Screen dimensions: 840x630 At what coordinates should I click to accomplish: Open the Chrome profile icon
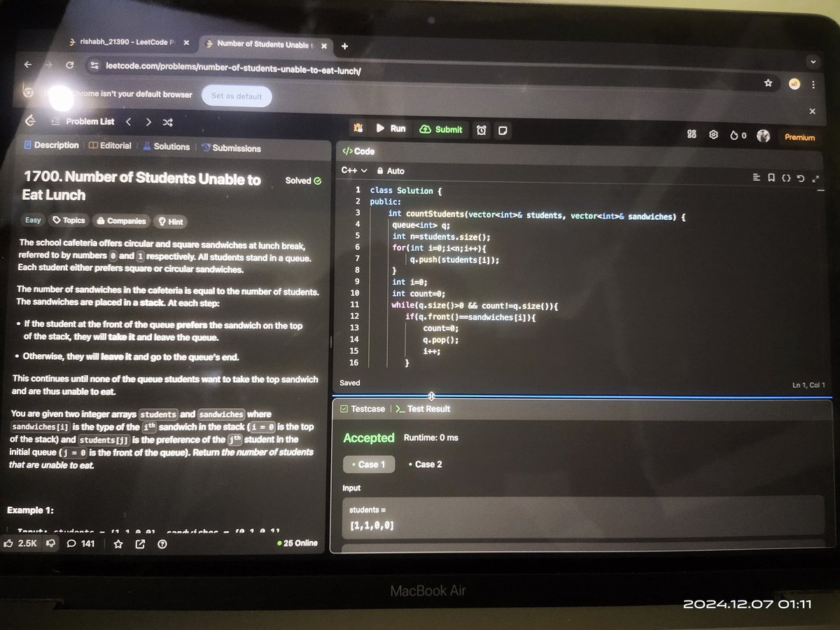pyautogui.click(x=794, y=83)
